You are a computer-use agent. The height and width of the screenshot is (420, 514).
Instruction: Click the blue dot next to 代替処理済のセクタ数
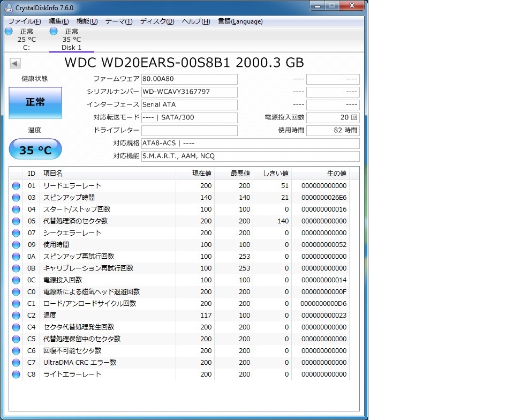(16, 221)
